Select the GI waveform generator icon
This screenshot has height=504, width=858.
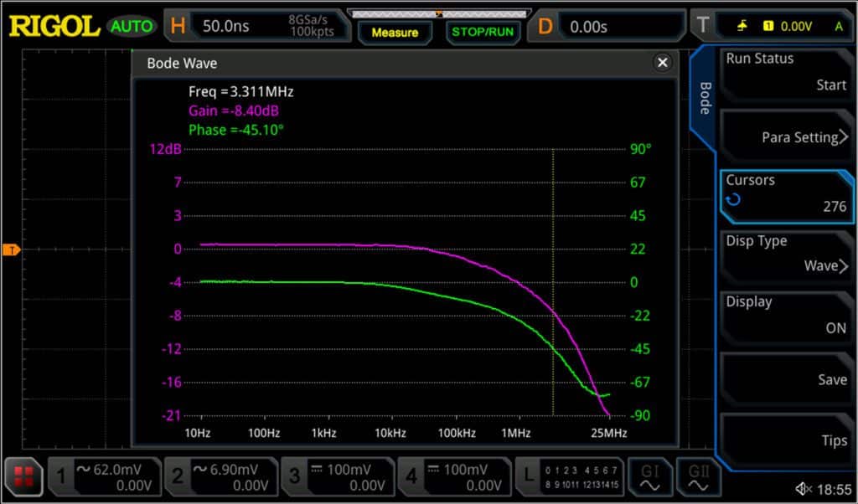(649, 477)
